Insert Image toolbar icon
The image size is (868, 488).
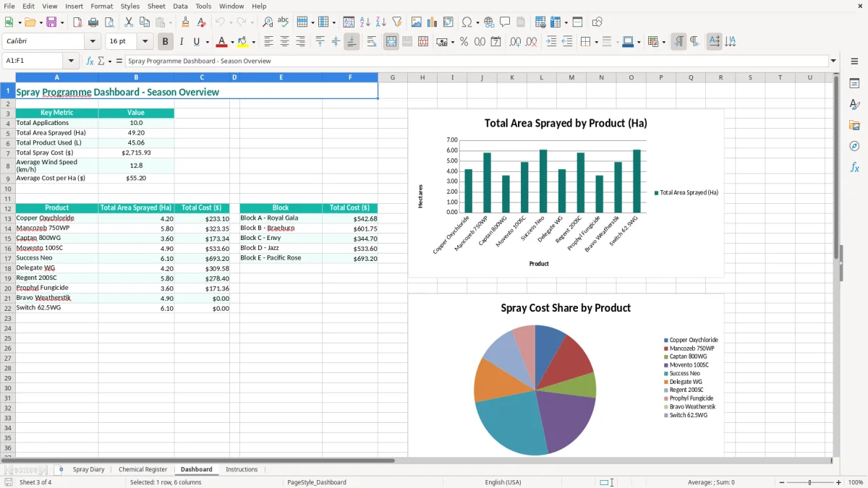tap(417, 22)
